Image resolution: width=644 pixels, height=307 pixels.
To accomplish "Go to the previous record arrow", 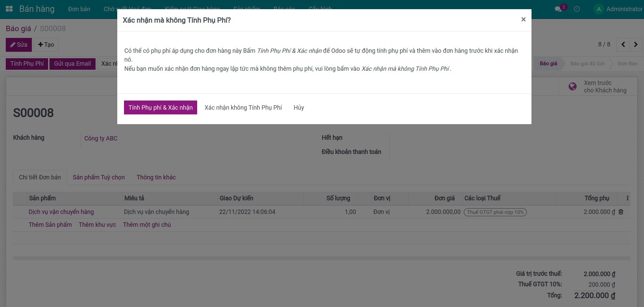I will [623, 45].
